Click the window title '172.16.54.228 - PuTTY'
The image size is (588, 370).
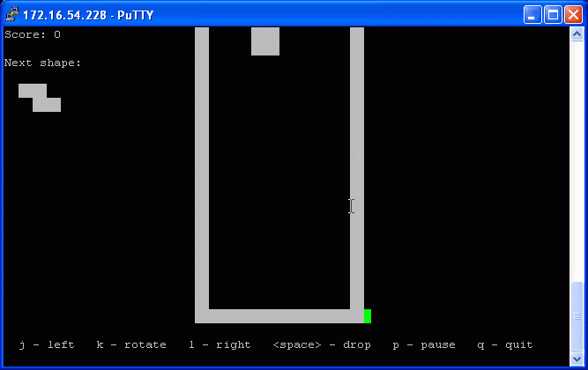[88, 15]
